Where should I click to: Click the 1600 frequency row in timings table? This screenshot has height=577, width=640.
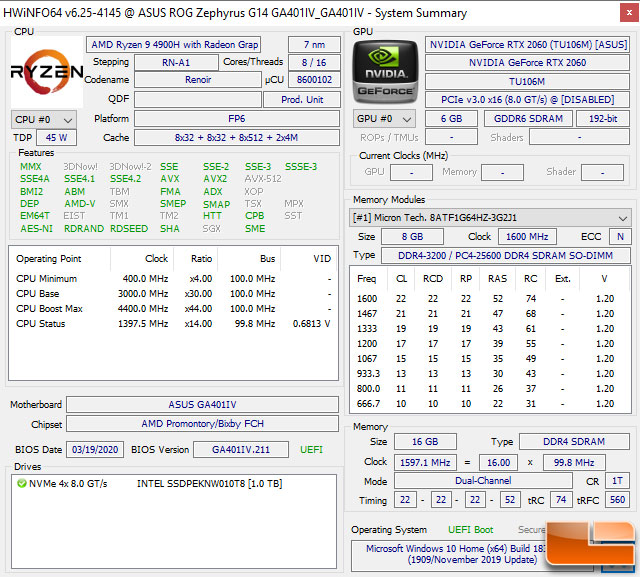pyautogui.click(x=490, y=299)
